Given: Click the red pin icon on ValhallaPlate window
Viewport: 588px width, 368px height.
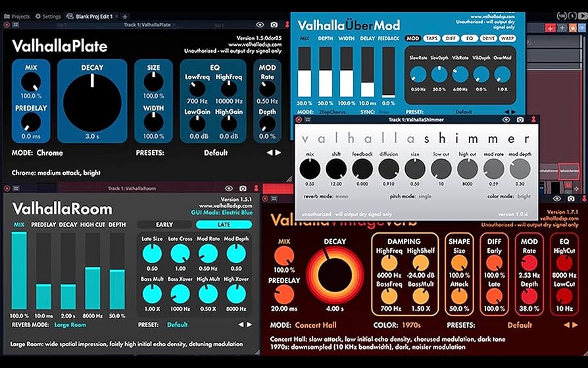Looking at the screenshot, I should tap(287, 25).
